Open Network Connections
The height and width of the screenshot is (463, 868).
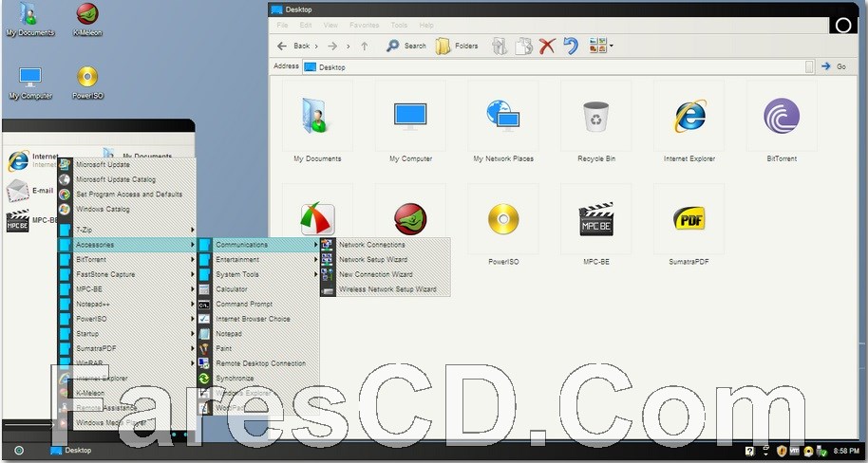(x=386, y=245)
